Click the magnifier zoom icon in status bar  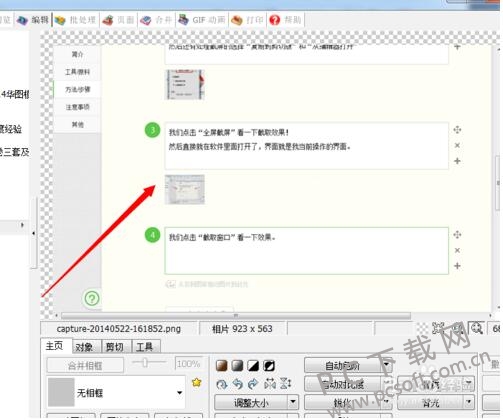coord(477,328)
